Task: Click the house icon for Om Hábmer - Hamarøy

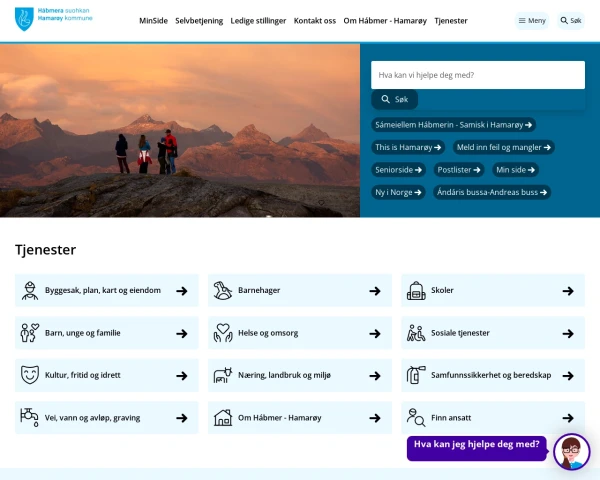Action: point(223,418)
